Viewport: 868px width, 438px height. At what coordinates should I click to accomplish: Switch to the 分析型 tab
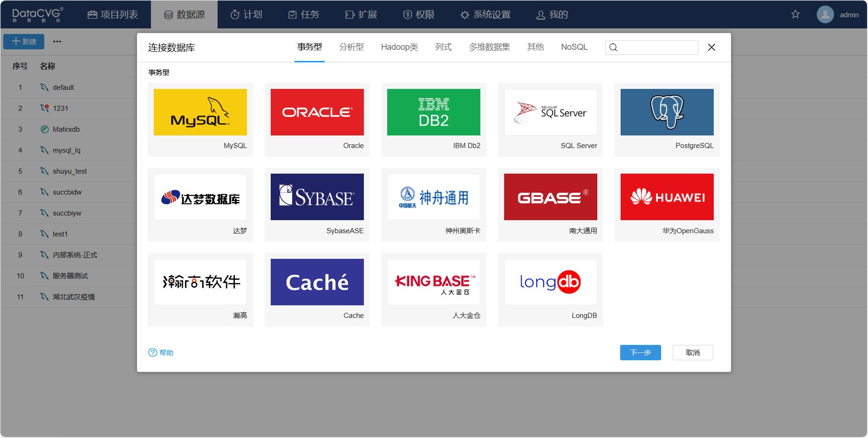(x=351, y=47)
